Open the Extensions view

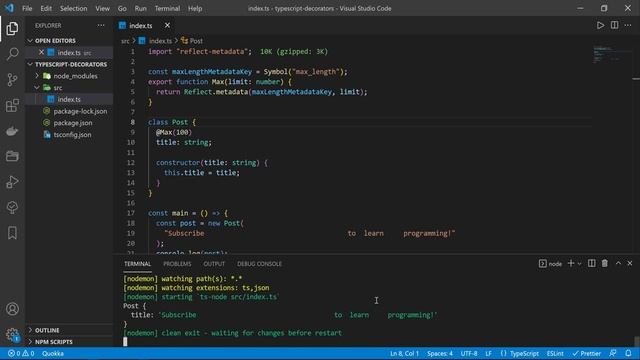(x=12, y=105)
